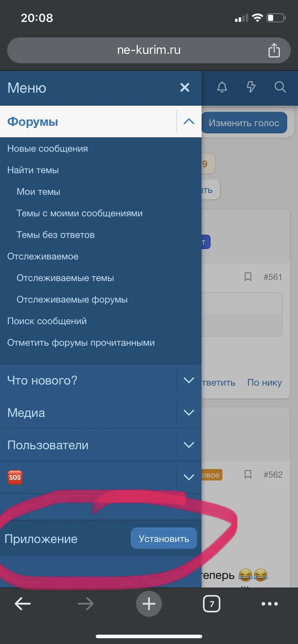Expand the Пользователи section
The image size is (298, 644).
point(189,445)
